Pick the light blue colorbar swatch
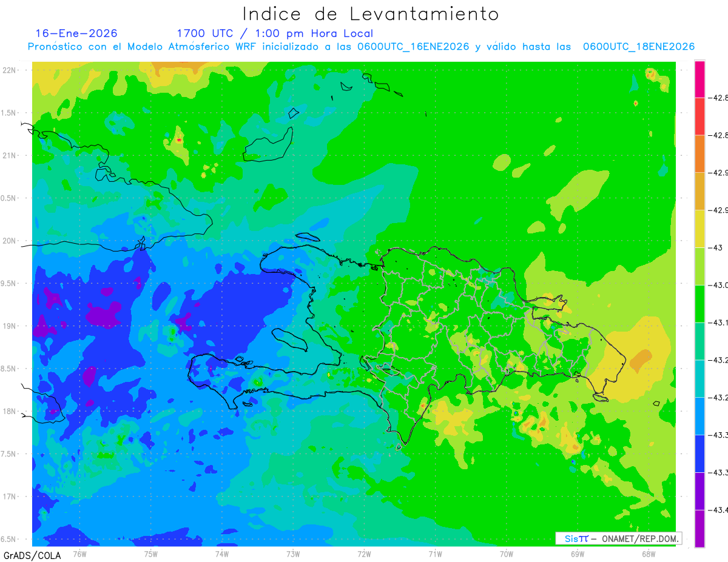728x562 pixels. tap(699, 416)
